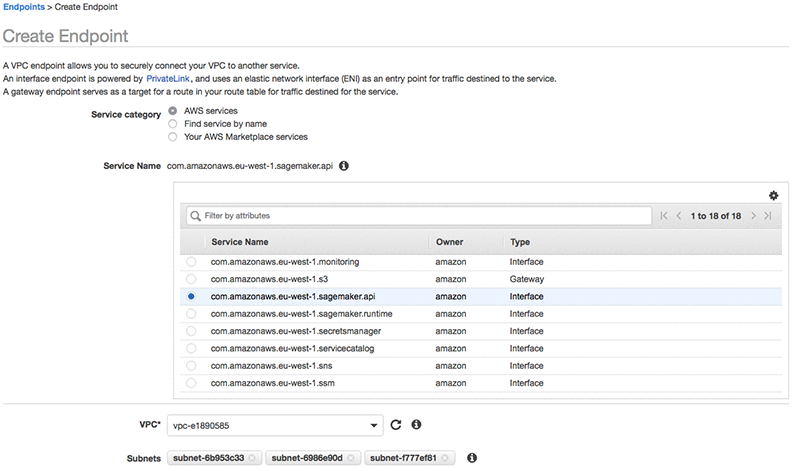Select the AWS services radio option
This screenshot has height=471, width=800.
coord(173,110)
